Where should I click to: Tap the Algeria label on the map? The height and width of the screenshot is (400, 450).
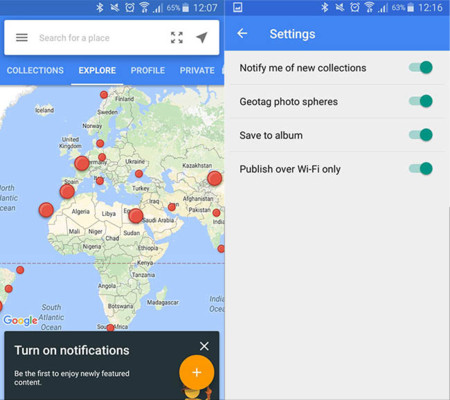81,211
